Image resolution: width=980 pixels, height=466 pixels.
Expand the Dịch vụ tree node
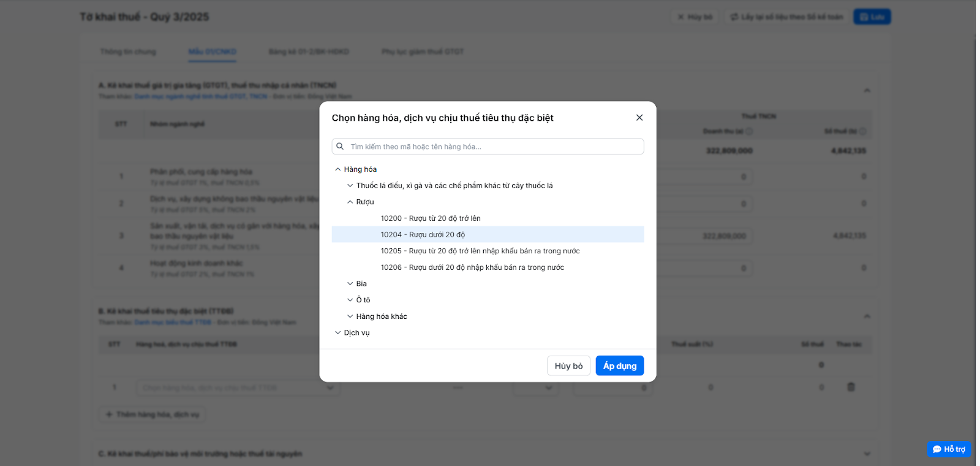tap(337, 333)
